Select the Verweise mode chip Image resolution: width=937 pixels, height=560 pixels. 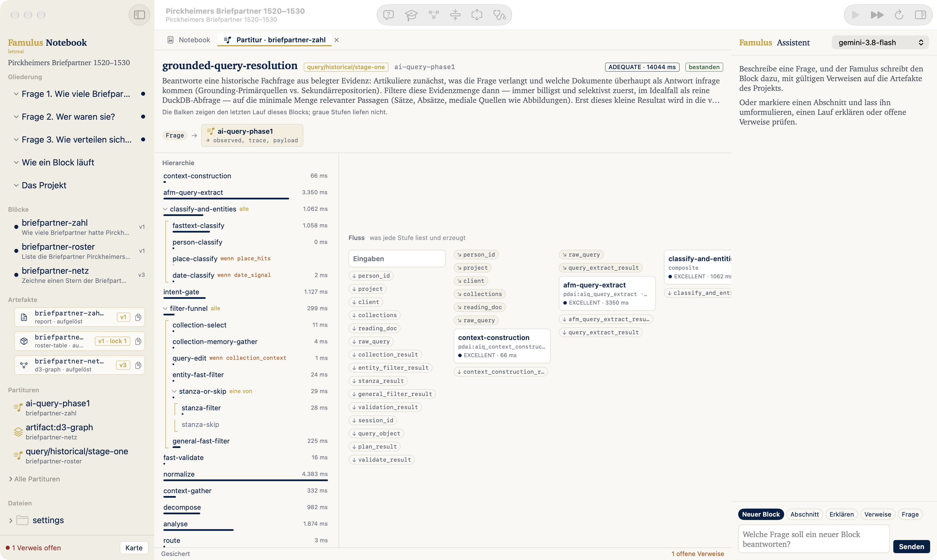pos(877,514)
